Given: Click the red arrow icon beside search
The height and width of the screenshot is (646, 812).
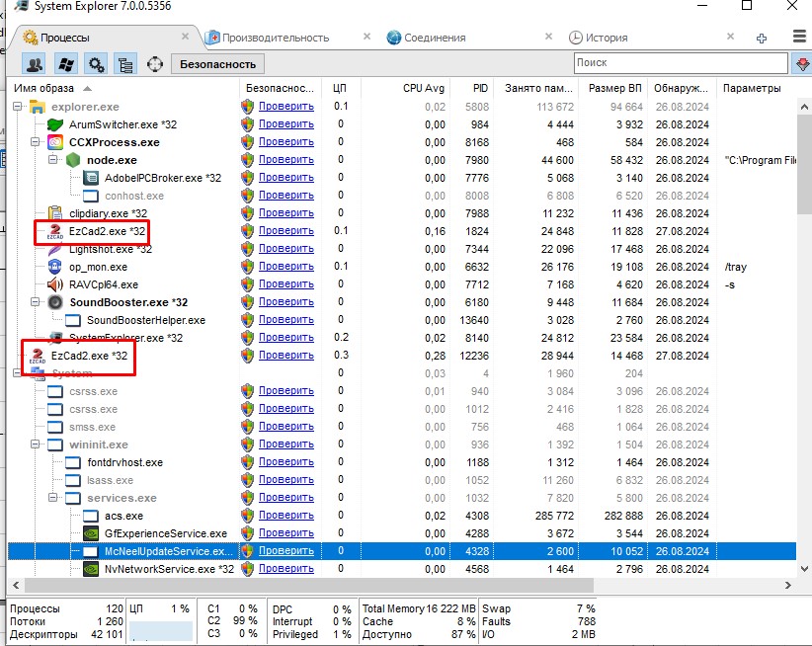Looking at the screenshot, I should (x=802, y=63).
